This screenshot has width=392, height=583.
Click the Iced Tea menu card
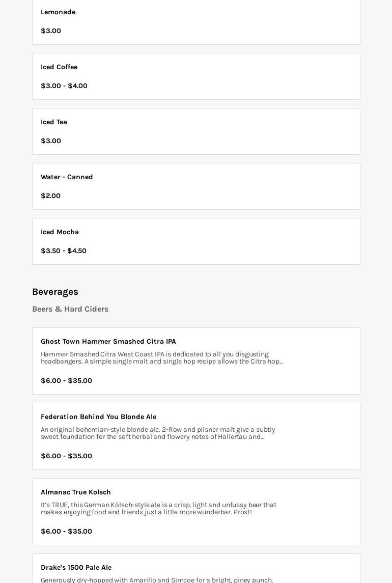tap(196, 131)
